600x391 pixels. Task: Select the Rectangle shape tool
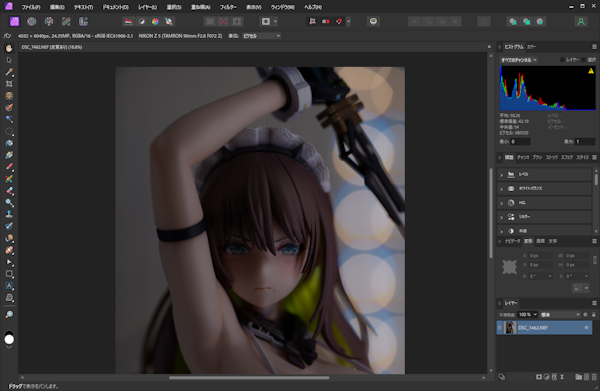(9, 274)
